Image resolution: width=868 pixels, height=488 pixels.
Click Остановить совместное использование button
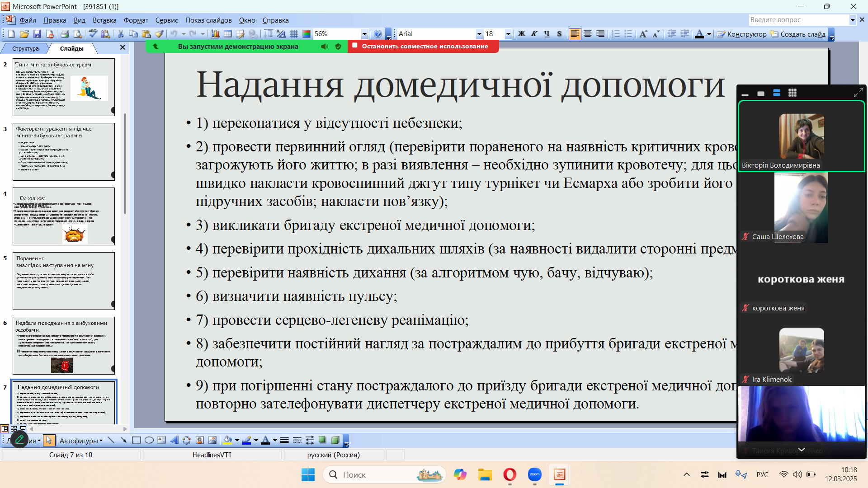click(424, 46)
